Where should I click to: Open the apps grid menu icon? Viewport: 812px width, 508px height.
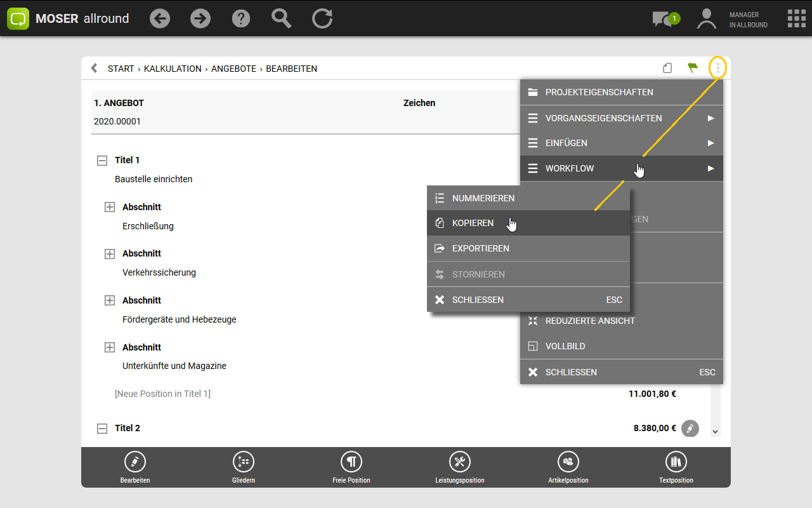click(796, 18)
